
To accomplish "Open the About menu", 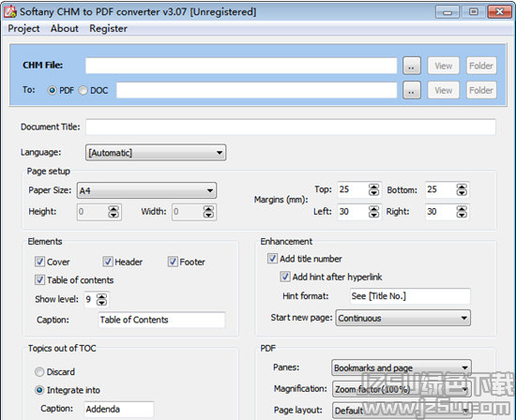I will [65, 29].
